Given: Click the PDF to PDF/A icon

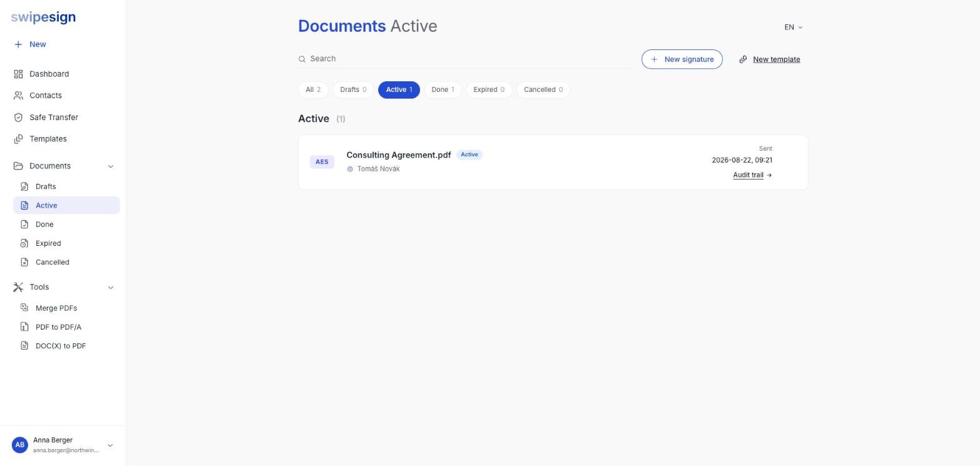Looking at the screenshot, I should point(24,327).
